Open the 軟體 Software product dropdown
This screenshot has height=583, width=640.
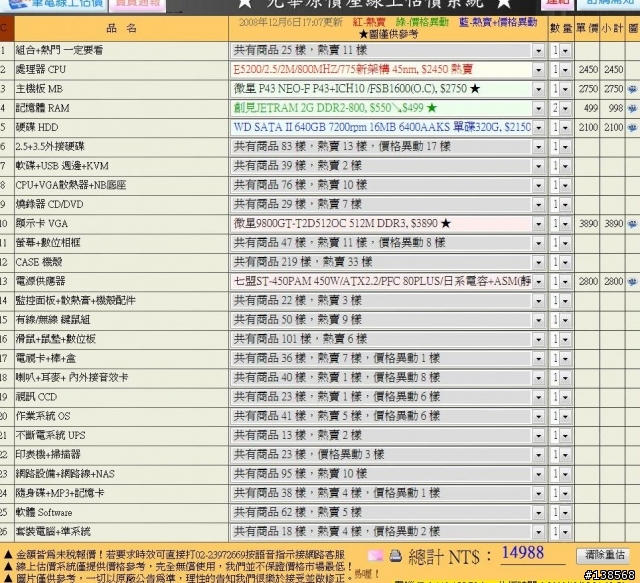coord(387,512)
